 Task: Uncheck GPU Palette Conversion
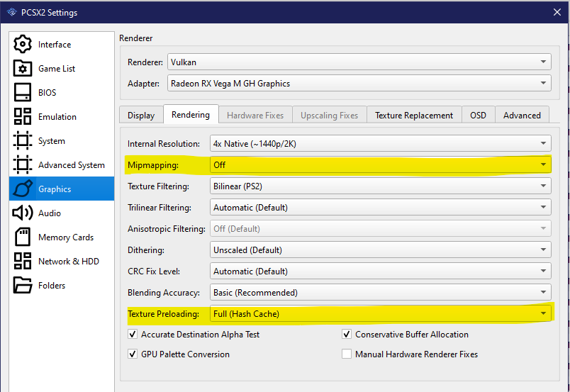click(x=133, y=354)
